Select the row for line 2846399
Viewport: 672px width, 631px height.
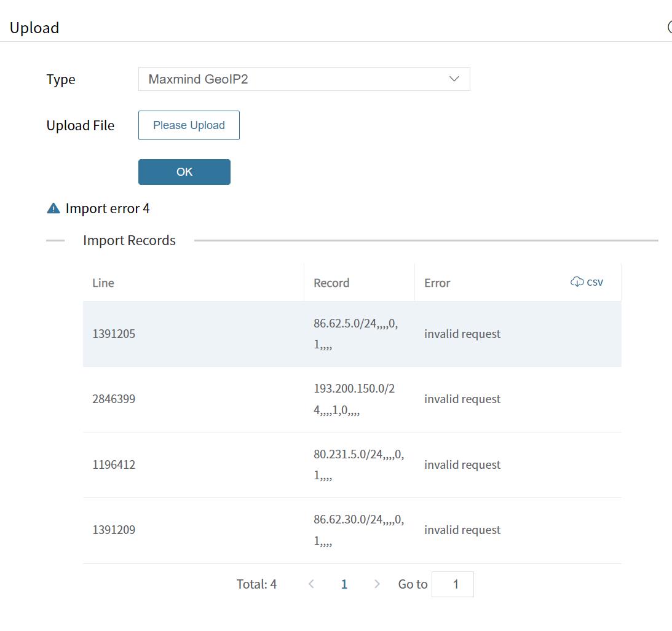[114, 399]
